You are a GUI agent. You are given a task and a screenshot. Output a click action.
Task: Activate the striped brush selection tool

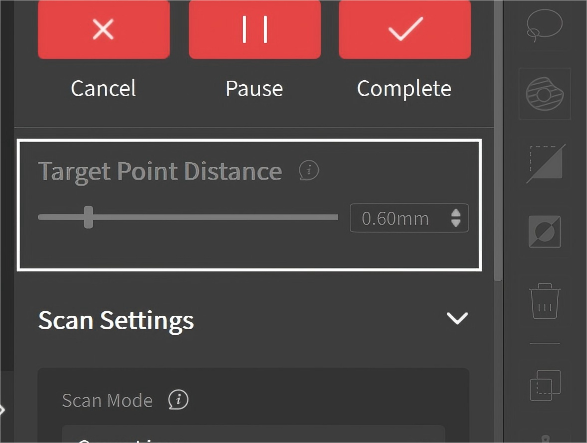coord(545,94)
